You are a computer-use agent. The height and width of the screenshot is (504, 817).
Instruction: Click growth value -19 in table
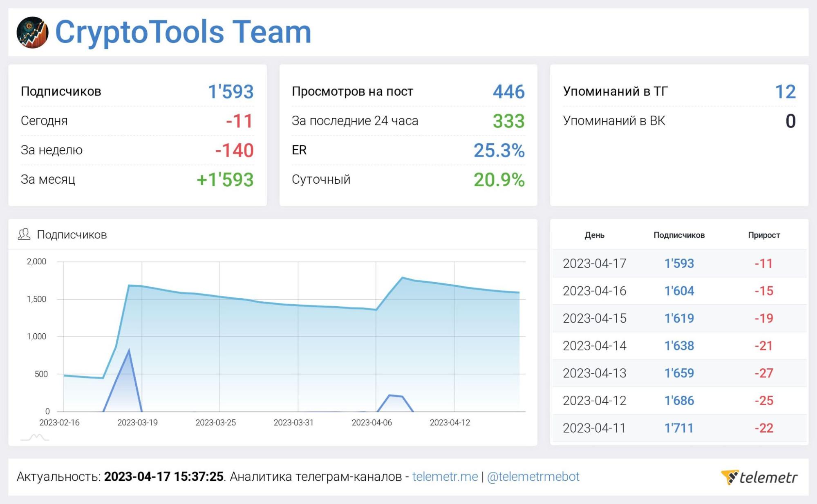point(764,318)
